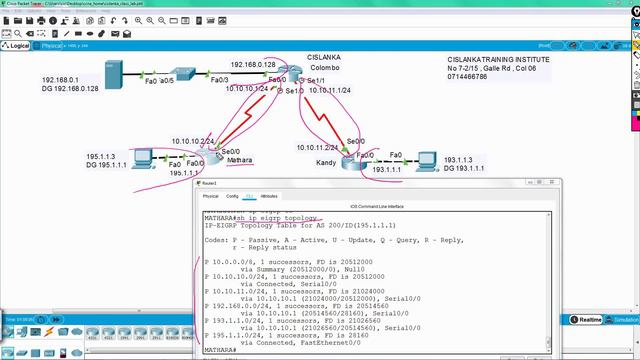
Task: Click the Undo arrow in toolbar
Action: click(113, 20)
